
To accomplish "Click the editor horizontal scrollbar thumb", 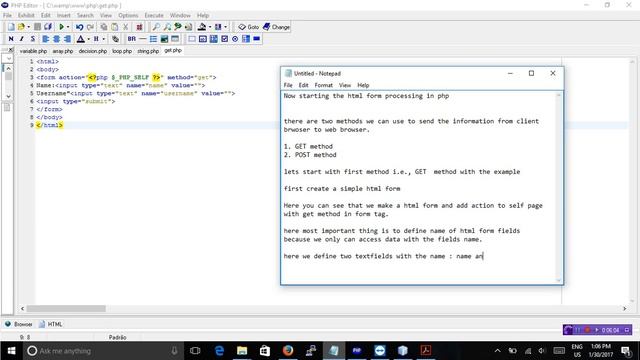I will point(66,309).
